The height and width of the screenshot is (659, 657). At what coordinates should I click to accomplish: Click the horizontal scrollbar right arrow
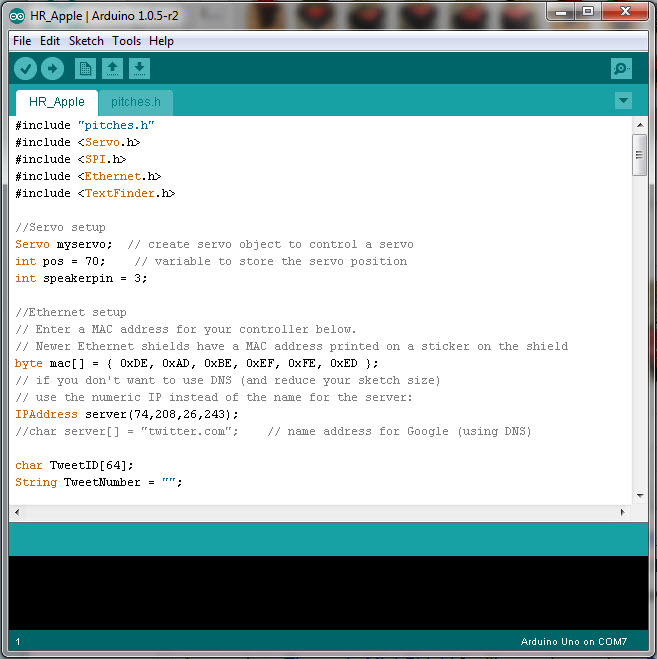pyautogui.click(x=623, y=512)
